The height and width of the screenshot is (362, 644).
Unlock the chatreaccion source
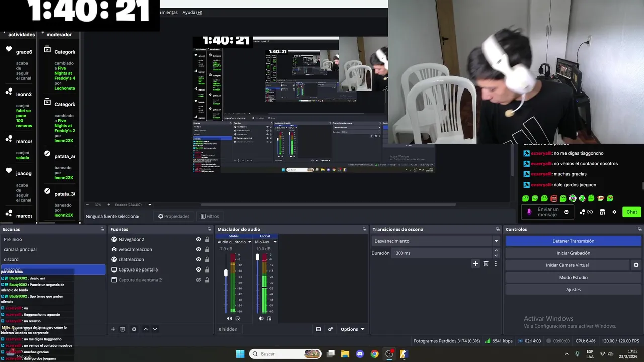207,259
